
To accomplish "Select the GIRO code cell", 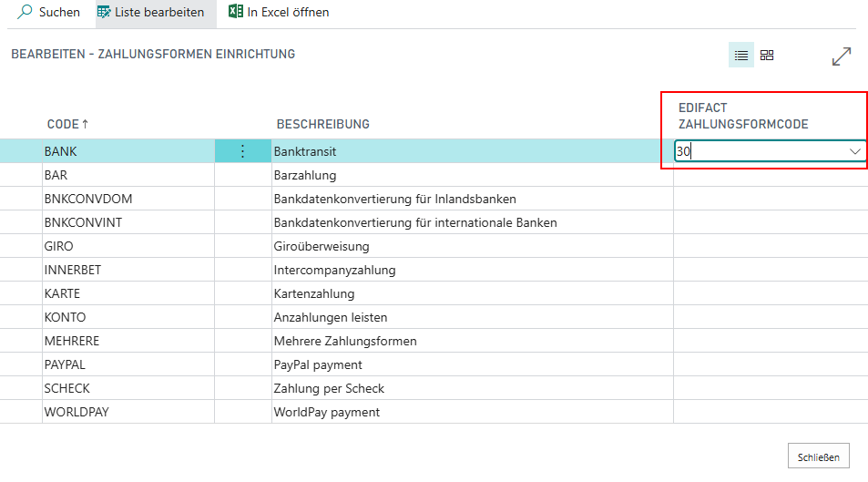I will pyautogui.click(x=58, y=246).
